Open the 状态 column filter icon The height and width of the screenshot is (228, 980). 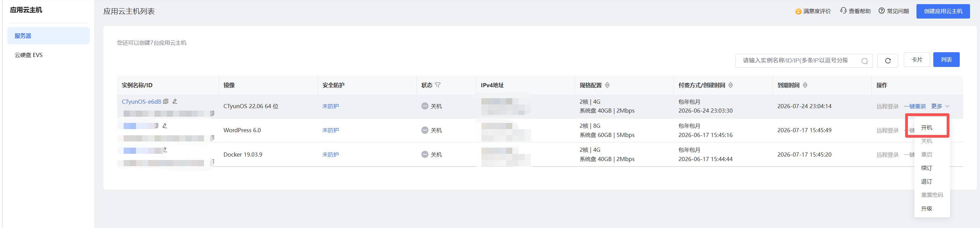pyautogui.click(x=437, y=85)
